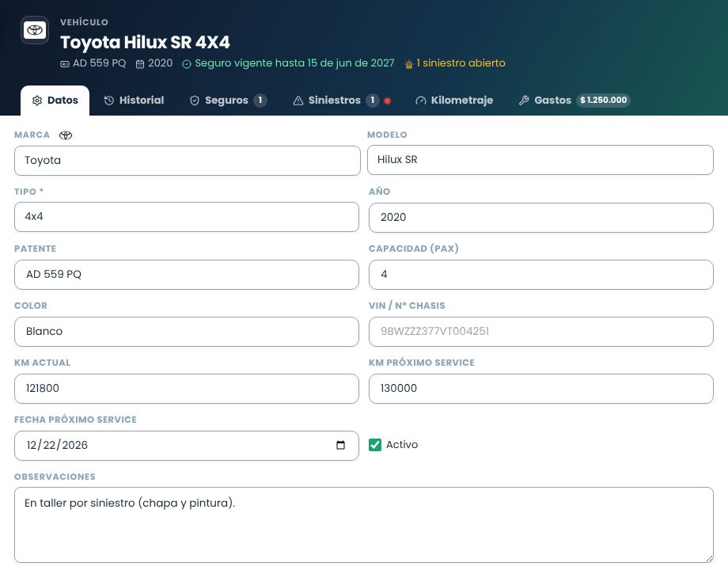Click the calendar icon beside 2020 in header
This screenshot has height=570, width=728.
coord(140,64)
